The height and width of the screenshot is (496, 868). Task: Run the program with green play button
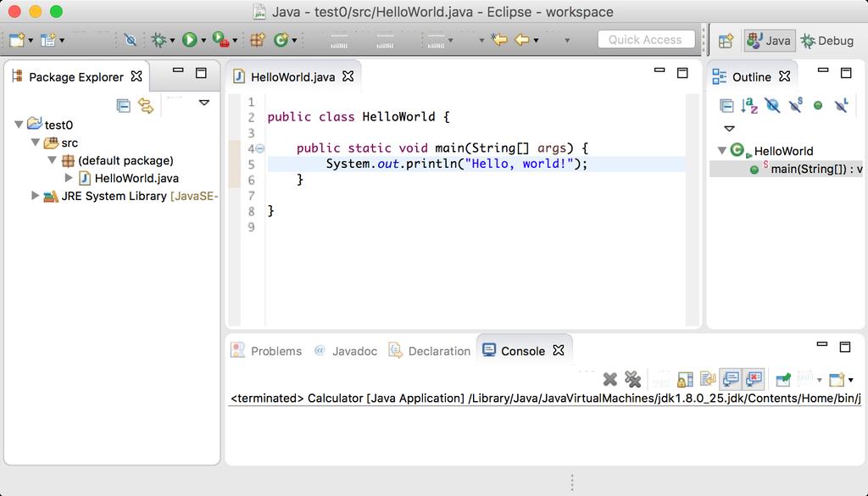click(x=189, y=40)
